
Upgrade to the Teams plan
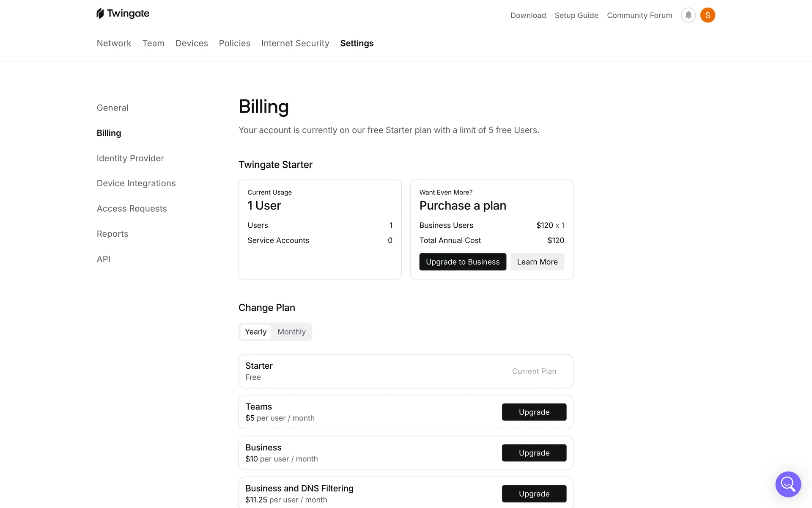(534, 412)
